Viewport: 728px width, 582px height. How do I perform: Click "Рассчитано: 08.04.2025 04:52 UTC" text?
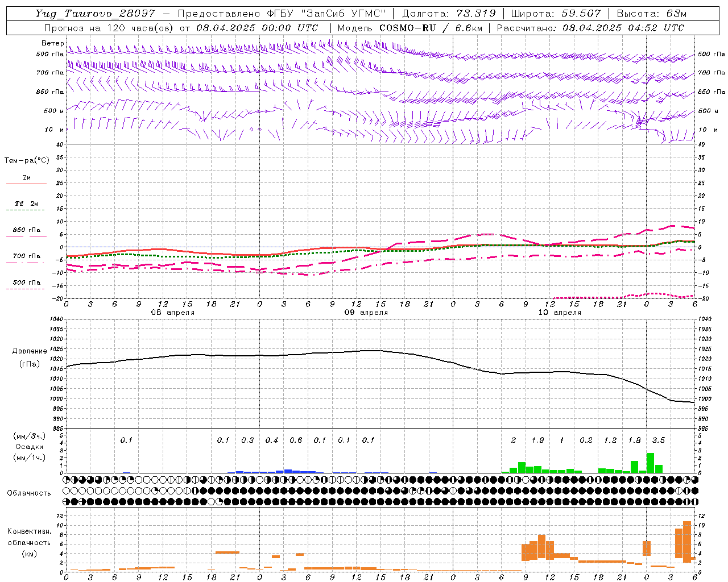coord(590,28)
